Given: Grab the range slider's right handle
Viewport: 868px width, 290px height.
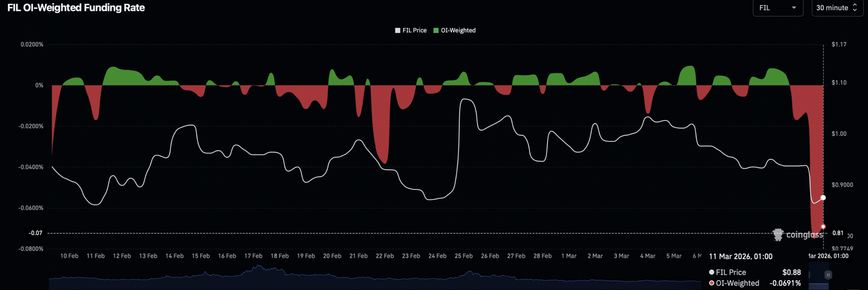Looking at the screenshot, I should (828, 275).
